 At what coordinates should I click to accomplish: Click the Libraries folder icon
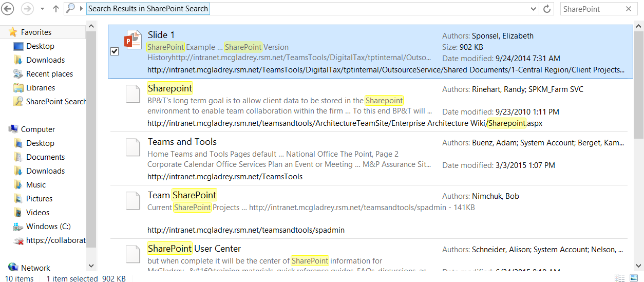(x=18, y=88)
